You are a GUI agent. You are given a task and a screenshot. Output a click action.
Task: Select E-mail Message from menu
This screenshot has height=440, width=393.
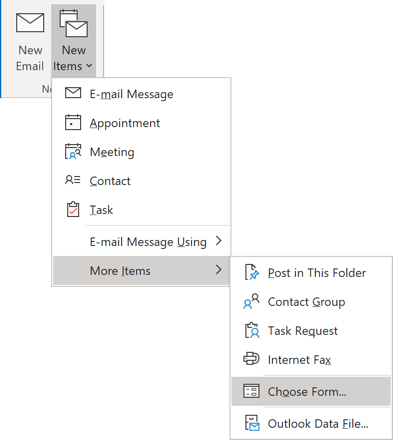(141, 94)
